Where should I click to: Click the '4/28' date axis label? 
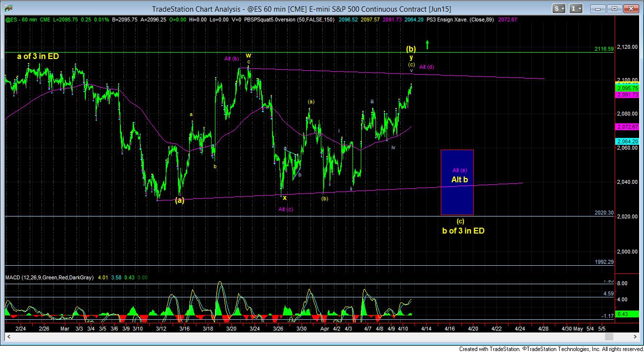tap(544, 329)
